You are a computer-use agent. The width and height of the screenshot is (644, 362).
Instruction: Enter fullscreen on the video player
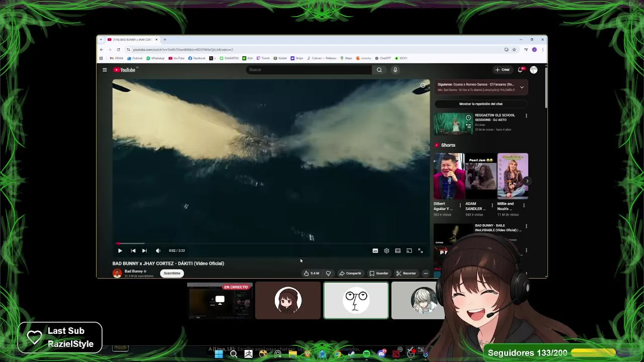[x=421, y=250]
